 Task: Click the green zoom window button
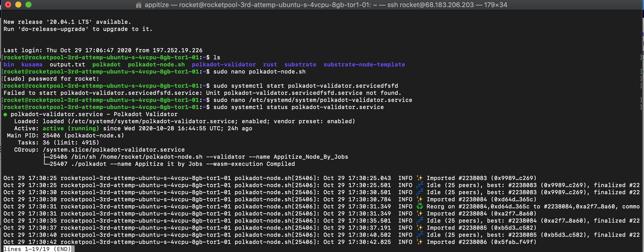(x=28, y=5)
